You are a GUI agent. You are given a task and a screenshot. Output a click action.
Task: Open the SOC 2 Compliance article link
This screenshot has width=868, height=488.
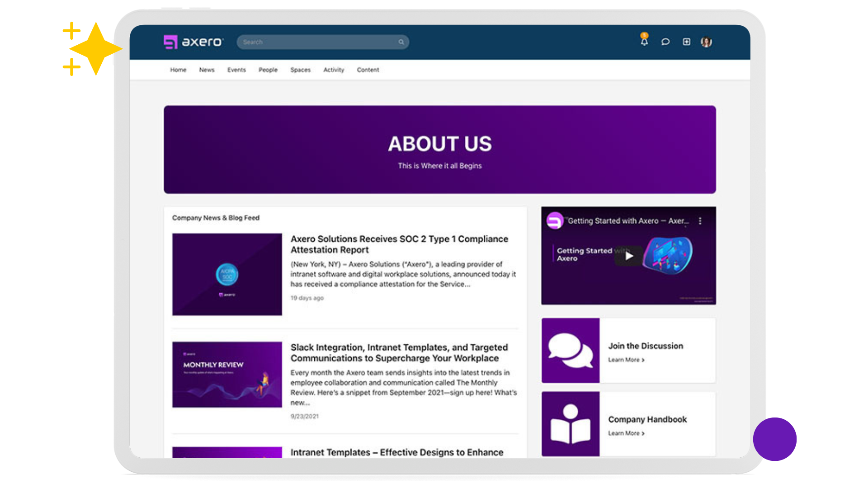point(399,244)
